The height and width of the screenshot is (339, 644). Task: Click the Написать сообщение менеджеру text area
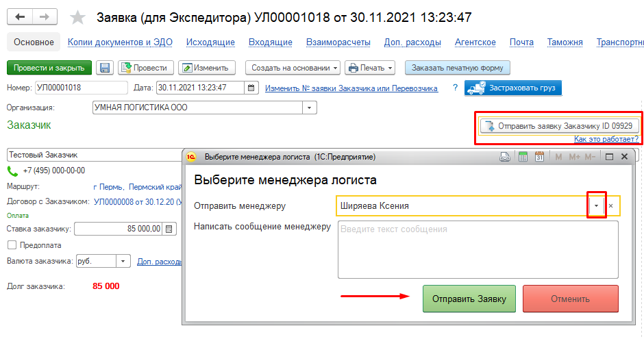[x=478, y=250]
